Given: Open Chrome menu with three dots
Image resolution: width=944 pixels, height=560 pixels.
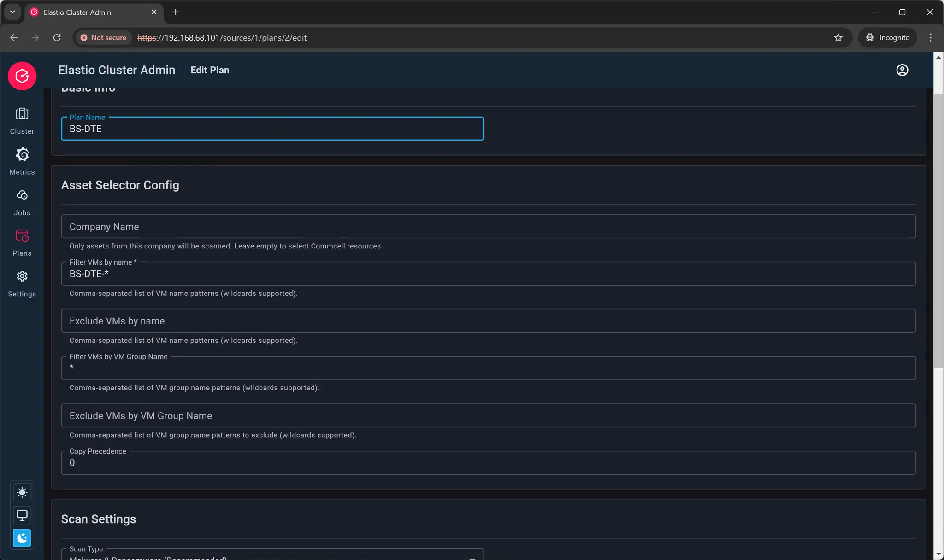Looking at the screenshot, I should (930, 38).
